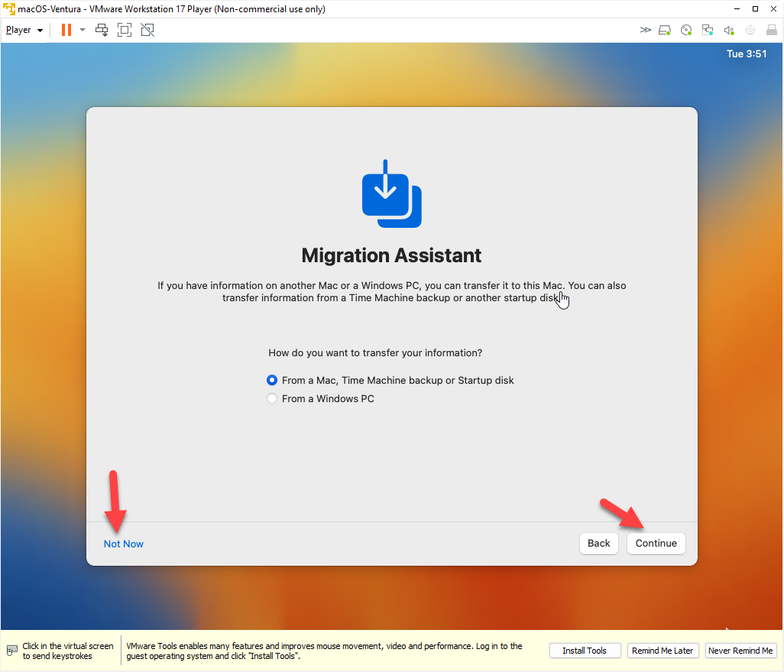Click the hard disk device icon
The width and height of the screenshot is (784, 672).
click(x=665, y=30)
